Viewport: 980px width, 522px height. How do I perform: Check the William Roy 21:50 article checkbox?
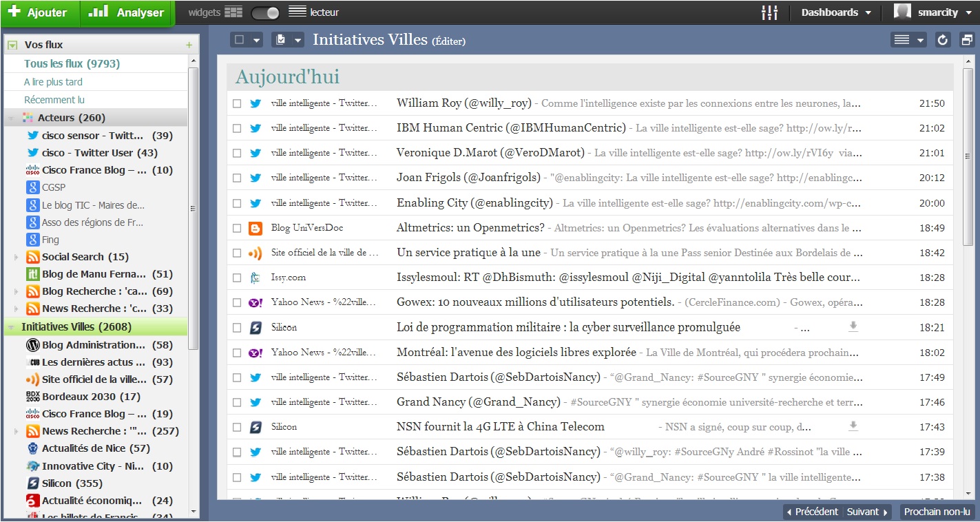coord(237,104)
